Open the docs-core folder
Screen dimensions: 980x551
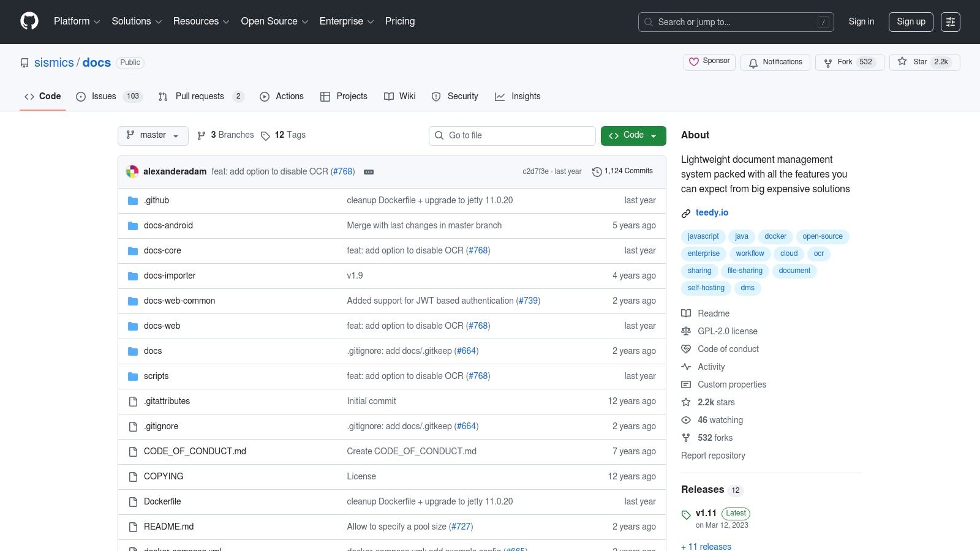click(162, 250)
